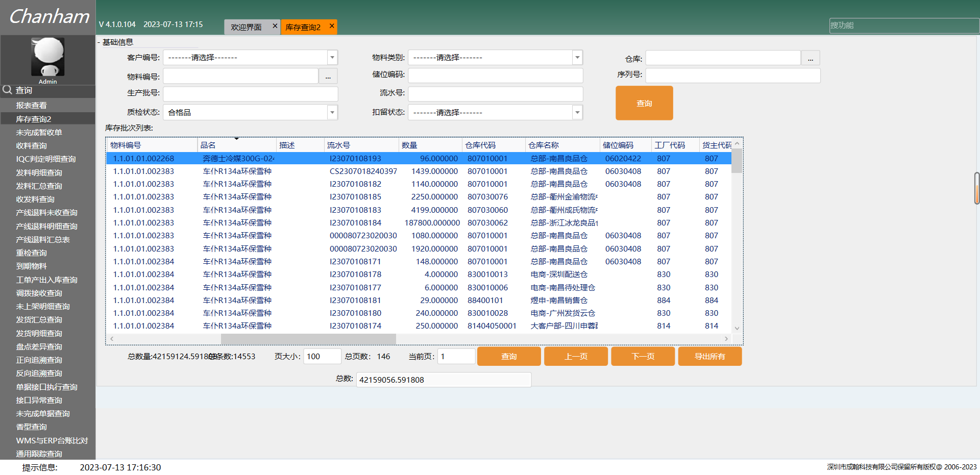The image size is (980, 475).
Task: Close the 库存查询2 tab
Action: [x=332, y=26]
